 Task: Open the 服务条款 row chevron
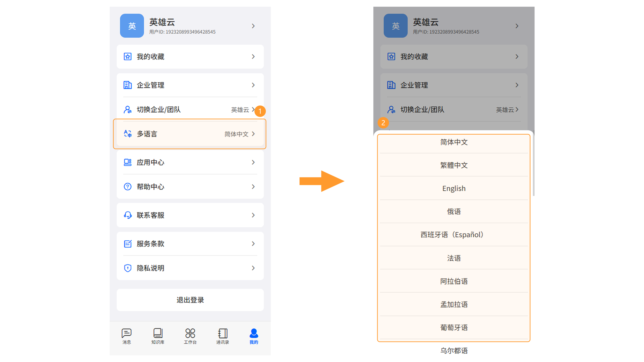(253, 244)
